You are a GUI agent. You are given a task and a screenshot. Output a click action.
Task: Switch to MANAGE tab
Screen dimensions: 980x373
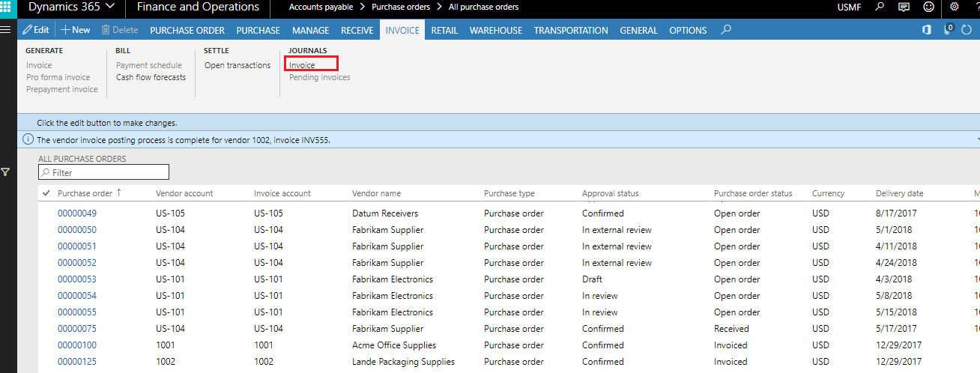click(x=311, y=30)
